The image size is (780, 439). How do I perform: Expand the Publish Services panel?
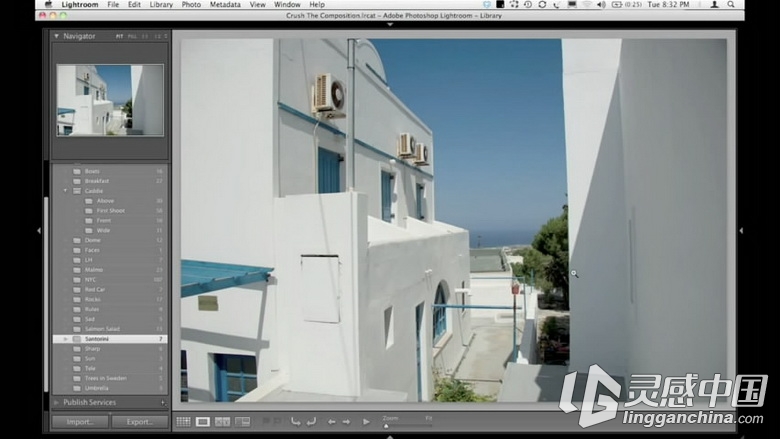pyautogui.click(x=56, y=402)
